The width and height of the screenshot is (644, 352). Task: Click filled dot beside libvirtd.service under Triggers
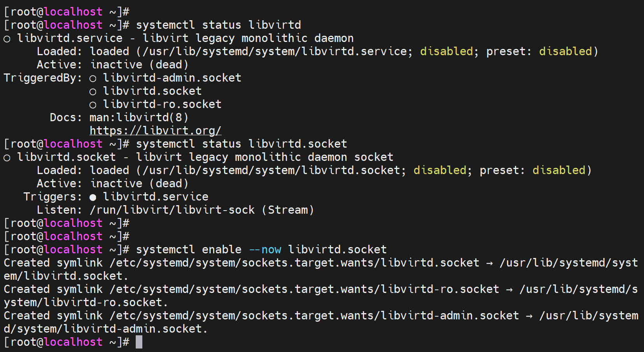click(93, 197)
